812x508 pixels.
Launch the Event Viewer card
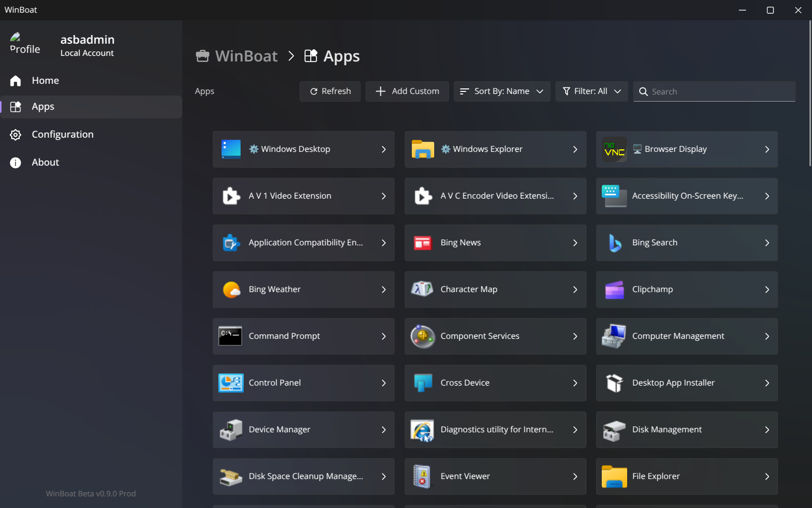tap(496, 477)
